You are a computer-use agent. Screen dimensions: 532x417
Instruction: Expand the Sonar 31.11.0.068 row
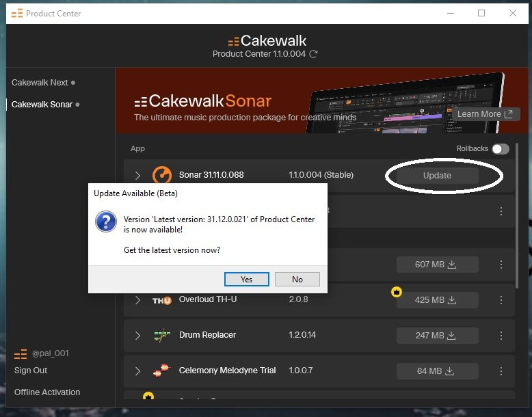point(137,176)
